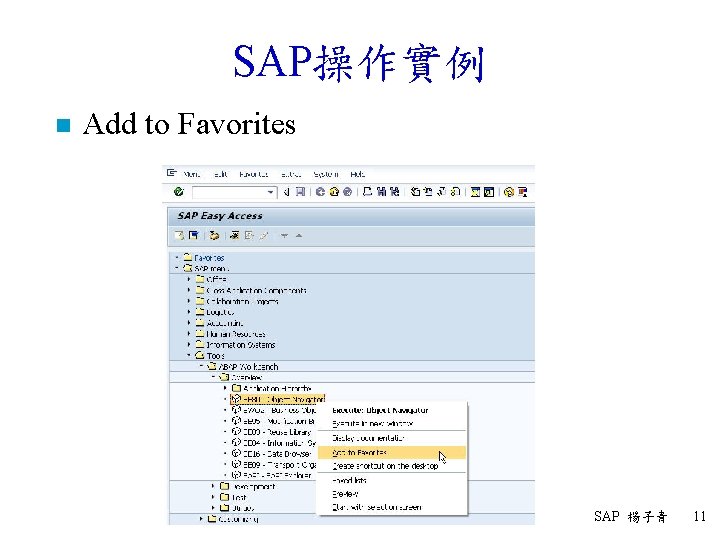Click the Generate Shortcut icon

click(489, 192)
